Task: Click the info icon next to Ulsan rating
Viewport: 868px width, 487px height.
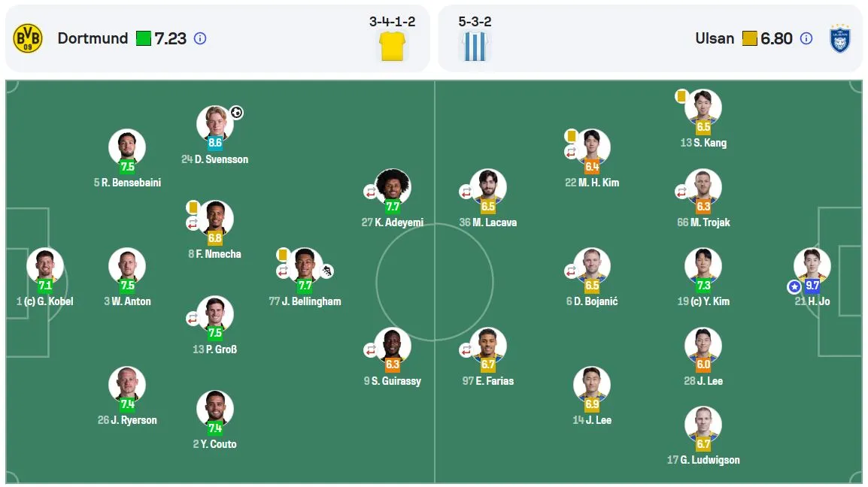Action: (806, 38)
